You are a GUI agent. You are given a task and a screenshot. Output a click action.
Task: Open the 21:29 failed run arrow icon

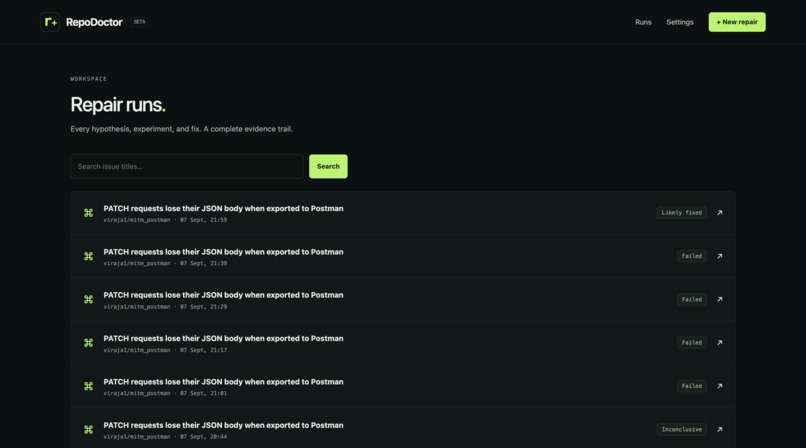pyautogui.click(x=720, y=299)
